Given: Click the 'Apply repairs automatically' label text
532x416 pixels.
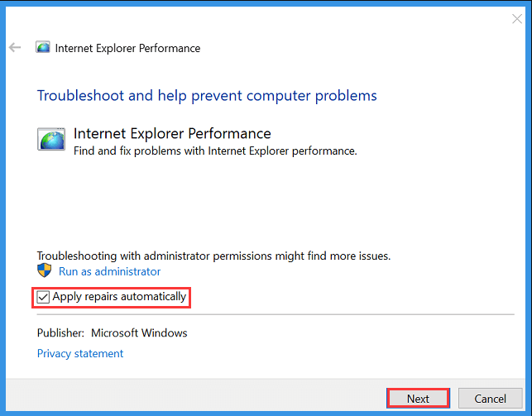Looking at the screenshot, I should (119, 297).
